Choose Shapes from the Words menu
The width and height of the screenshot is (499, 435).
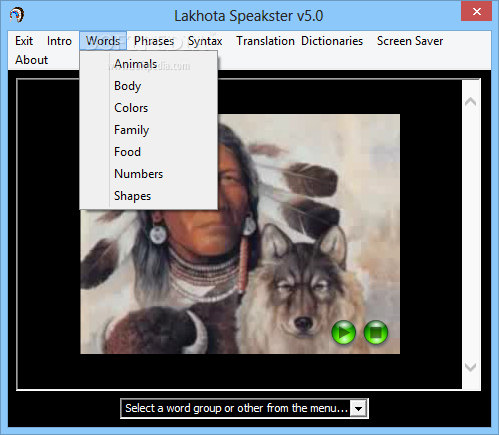(149, 196)
